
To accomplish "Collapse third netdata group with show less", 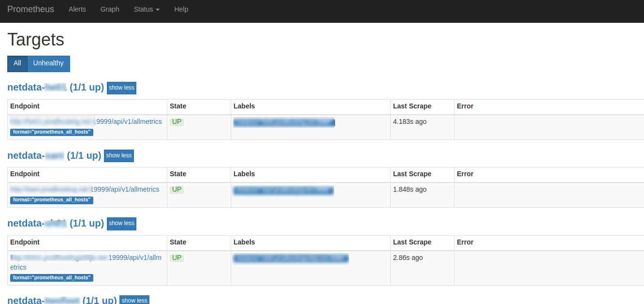I will 121,223.
